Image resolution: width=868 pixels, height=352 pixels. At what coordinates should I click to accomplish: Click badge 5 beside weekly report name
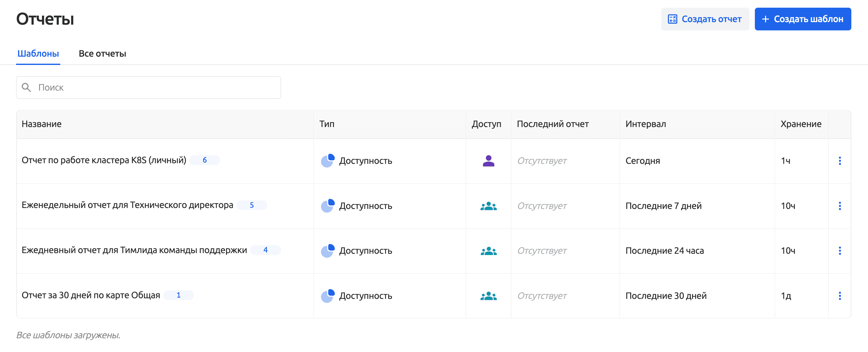coord(252,205)
